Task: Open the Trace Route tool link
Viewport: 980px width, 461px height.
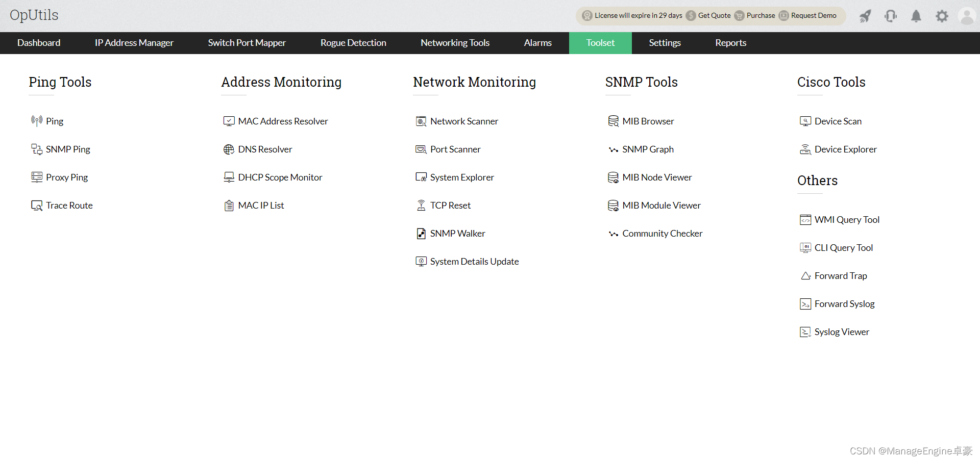Action: [x=69, y=205]
